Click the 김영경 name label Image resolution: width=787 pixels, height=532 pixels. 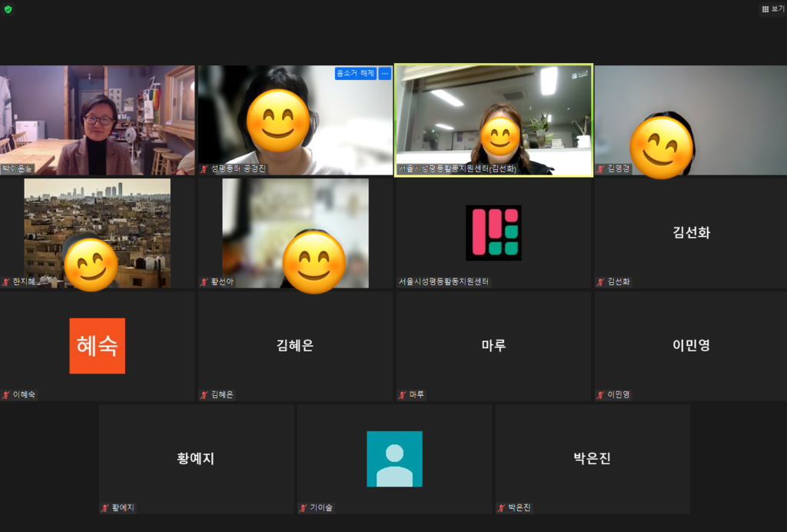pyautogui.click(x=619, y=169)
